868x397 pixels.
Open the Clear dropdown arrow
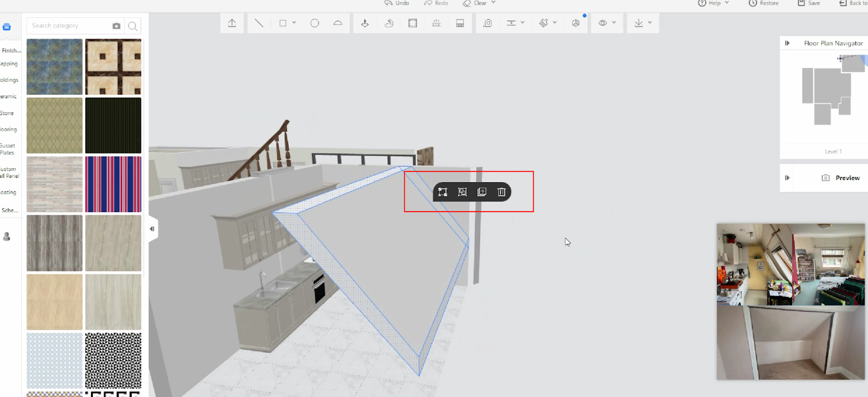[493, 3]
